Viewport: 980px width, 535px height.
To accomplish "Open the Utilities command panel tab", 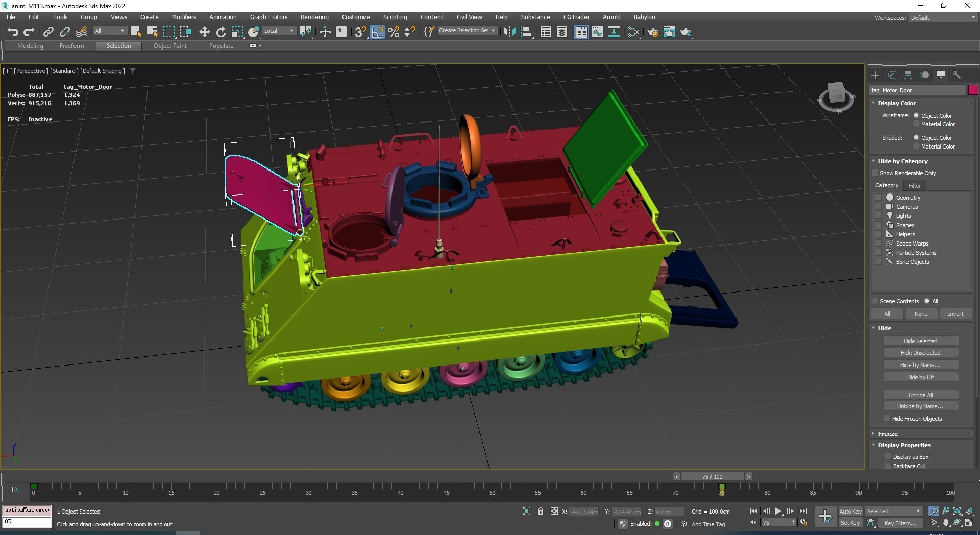I will (x=957, y=75).
